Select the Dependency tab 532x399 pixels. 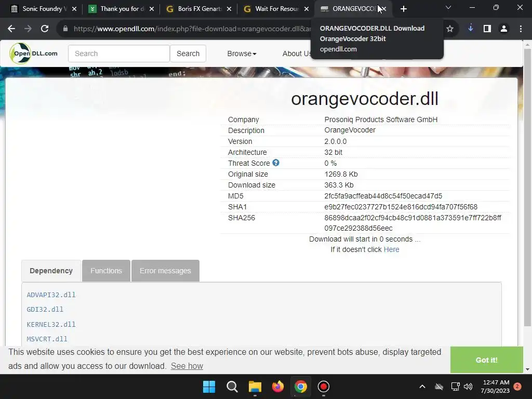pos(51,271)
